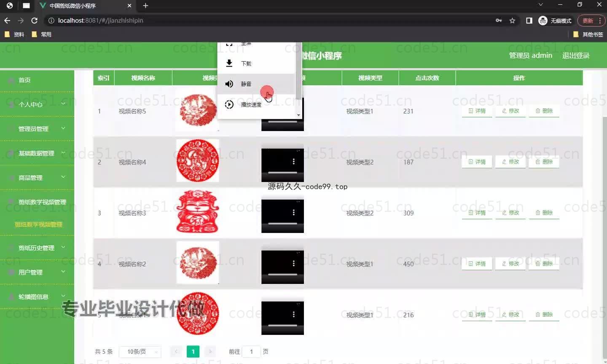Expand the 用户管理 sidebar menu
Screen dimensions: 607x364
[x=37, y=272]
